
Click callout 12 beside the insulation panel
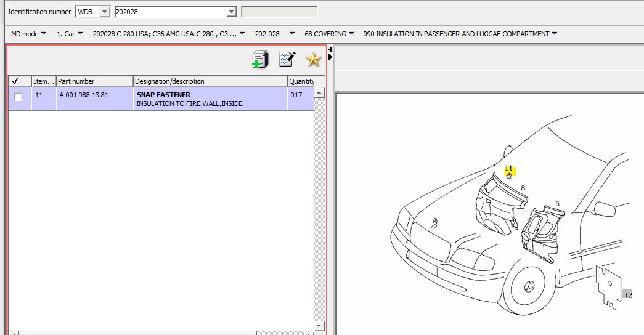[x=627, y=295]
